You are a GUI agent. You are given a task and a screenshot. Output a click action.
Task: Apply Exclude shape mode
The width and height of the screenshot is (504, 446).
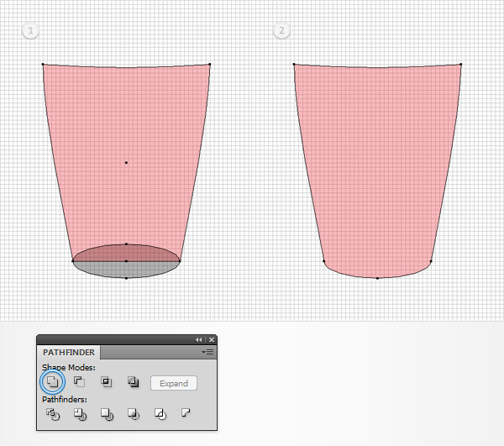point(133,381)
